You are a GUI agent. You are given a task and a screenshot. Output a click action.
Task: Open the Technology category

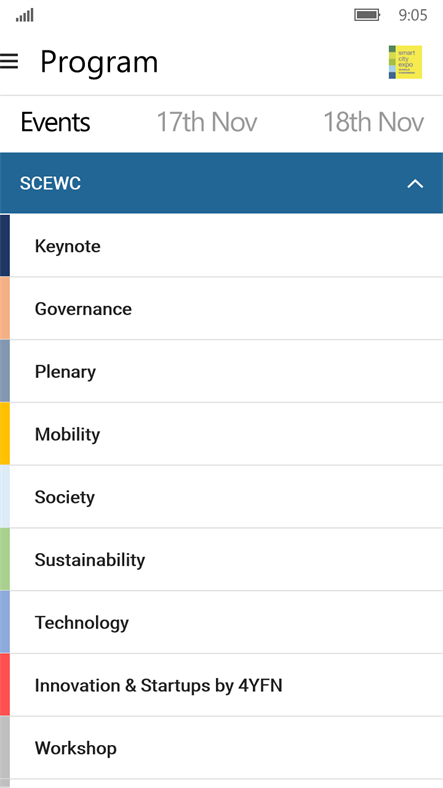pos(222,623)
